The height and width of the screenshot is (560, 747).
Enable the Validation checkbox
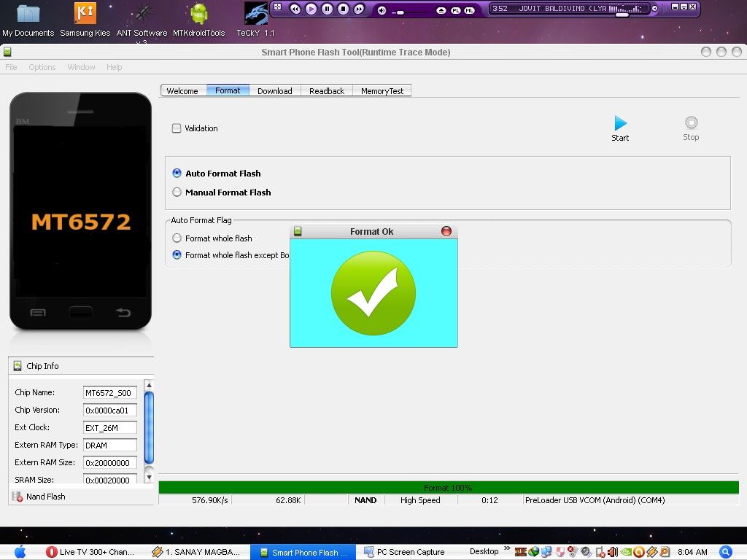(x=177, y=128)
